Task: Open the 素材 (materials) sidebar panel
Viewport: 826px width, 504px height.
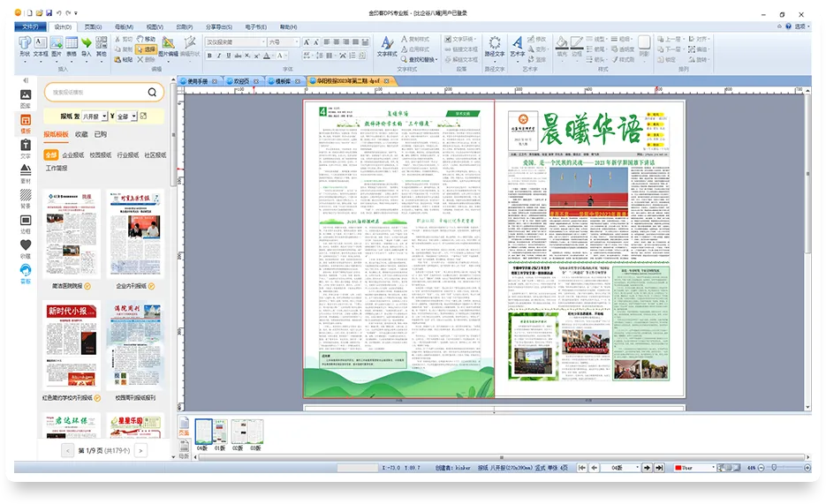Action: [x=26, y=173]
